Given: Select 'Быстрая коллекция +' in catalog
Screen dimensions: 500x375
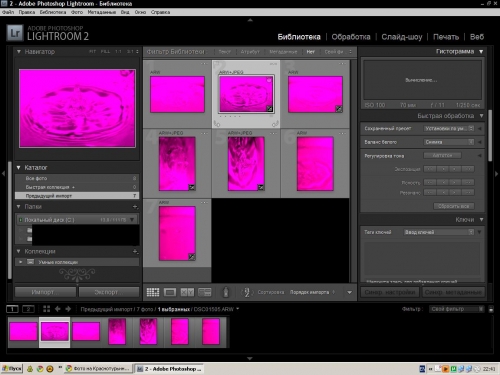Looking at the screenshot, I should coord(77,187).
